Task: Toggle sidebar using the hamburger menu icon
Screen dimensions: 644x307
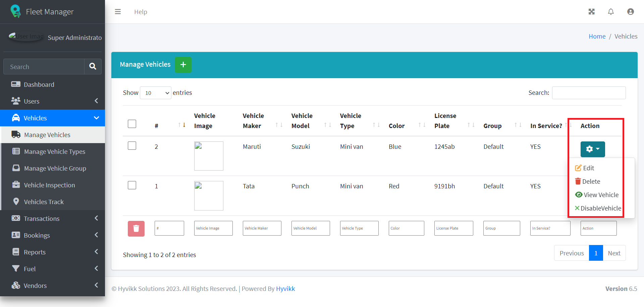Action: 118,12
